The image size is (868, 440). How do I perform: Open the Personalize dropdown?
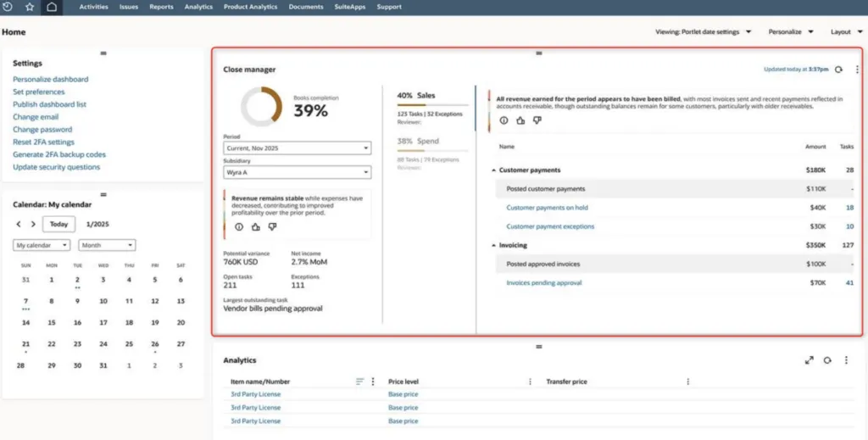(x=791, y=32)
